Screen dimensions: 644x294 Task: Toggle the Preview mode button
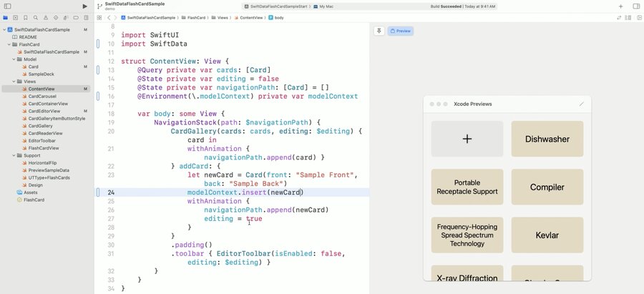click(401, 31)
